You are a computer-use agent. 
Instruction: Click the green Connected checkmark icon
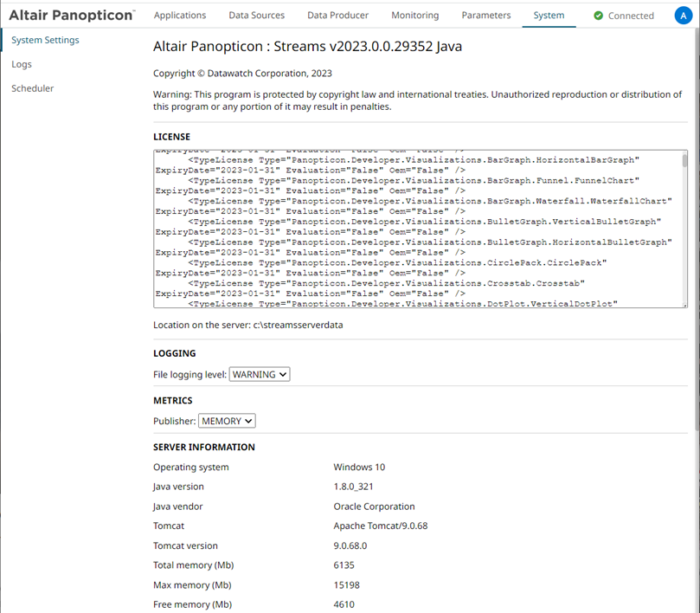[x=598, y=16]
